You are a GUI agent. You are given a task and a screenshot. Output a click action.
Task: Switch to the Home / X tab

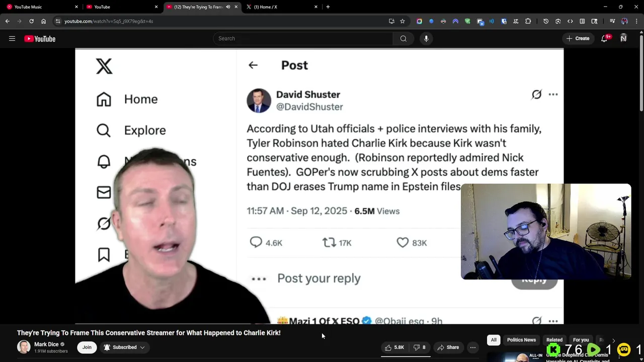click(282, 7)
